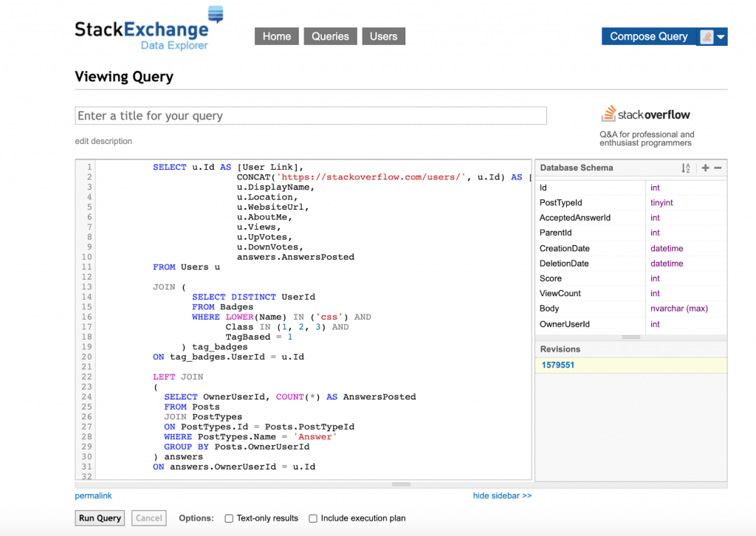Viewport: 756px width, 536px height.
Task: Click the query title input field
Action: pos(311,116)
